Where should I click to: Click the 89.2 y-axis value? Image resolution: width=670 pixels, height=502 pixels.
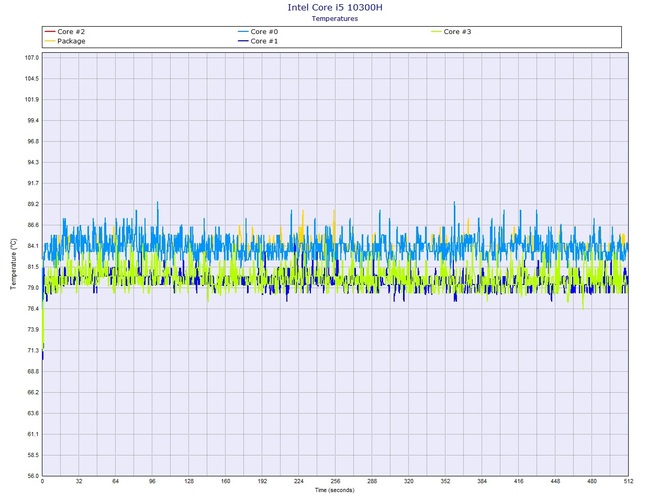click(x=33, y=204)
